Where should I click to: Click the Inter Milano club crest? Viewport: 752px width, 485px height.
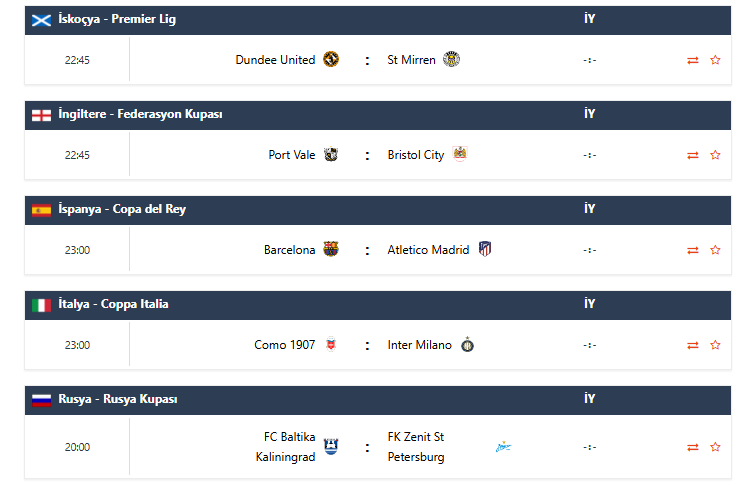click(x=467, y=345)
